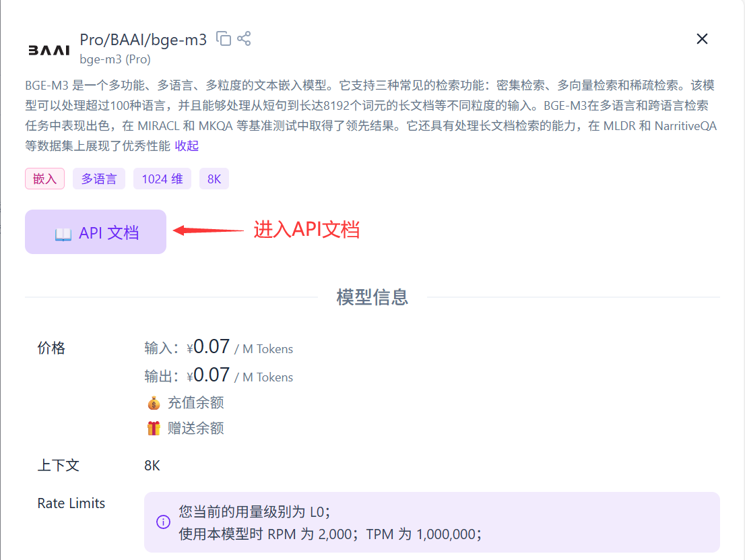Copy the model name Pro/BAAI/bge-m3
Image resolution: width=745 pixels, height=560 pixels.
point(224,38)
